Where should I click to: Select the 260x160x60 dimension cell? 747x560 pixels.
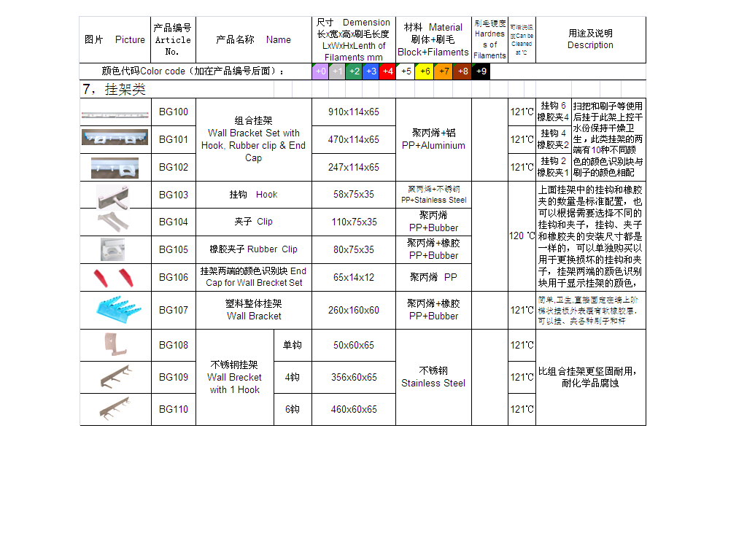click(x=354, y=310)
